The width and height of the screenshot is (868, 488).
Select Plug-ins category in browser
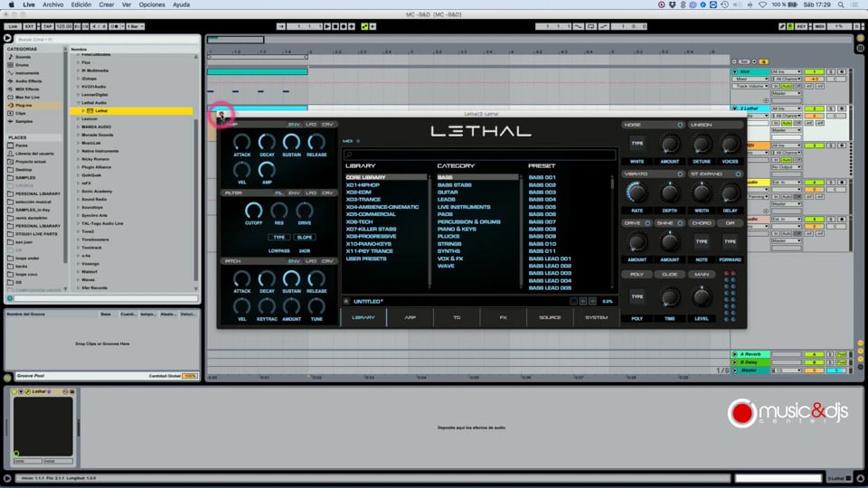(x=24, y=105)
